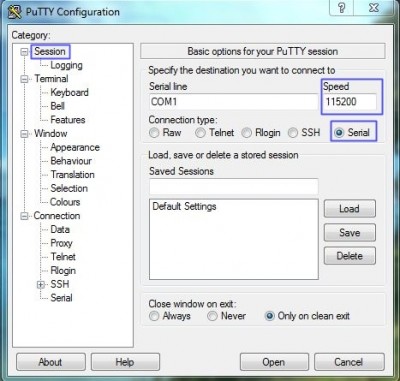This screenshot has width=400, height=381.
Task: Collapse the Connection tree node
Action: point(24,216)
